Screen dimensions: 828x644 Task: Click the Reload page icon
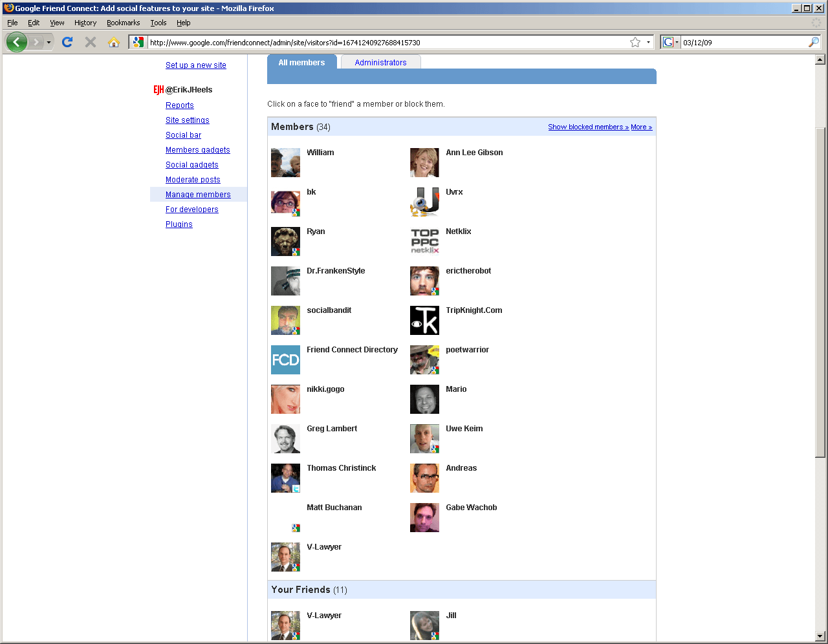click(x=67, y=43)
